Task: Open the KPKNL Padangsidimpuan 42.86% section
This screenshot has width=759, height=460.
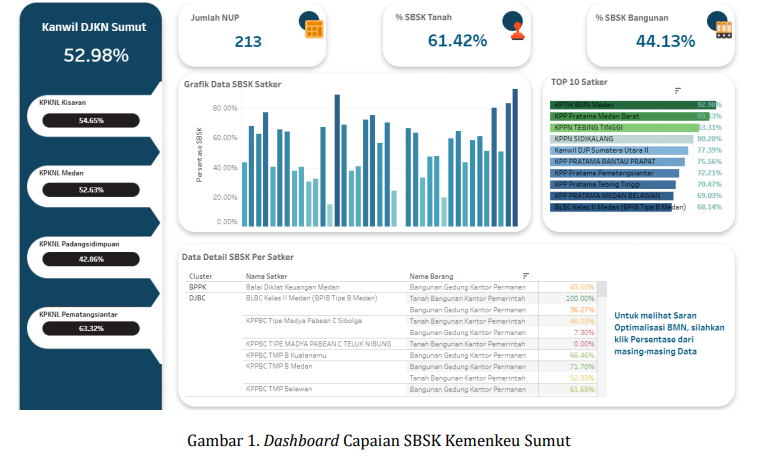Action: point(91,259)
